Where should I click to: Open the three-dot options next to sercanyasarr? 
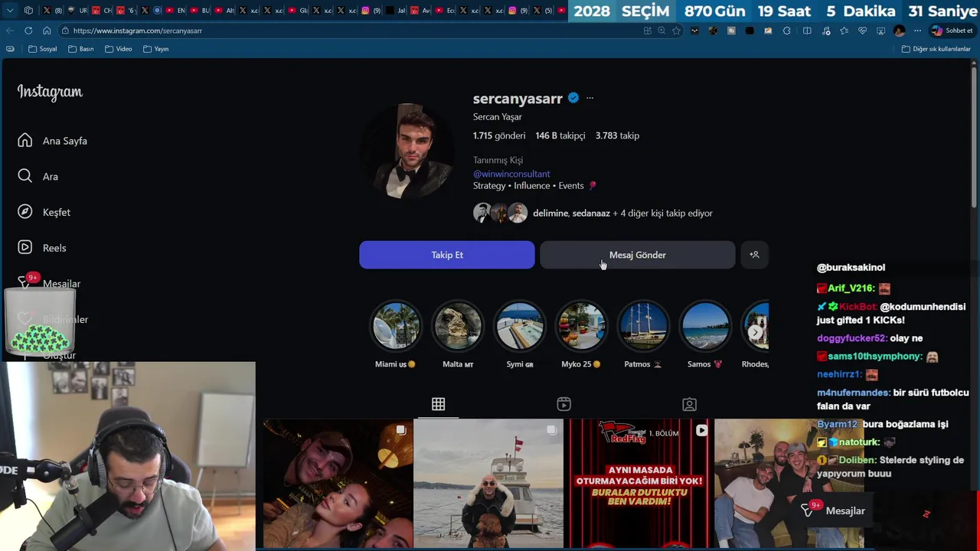point(590,98)
